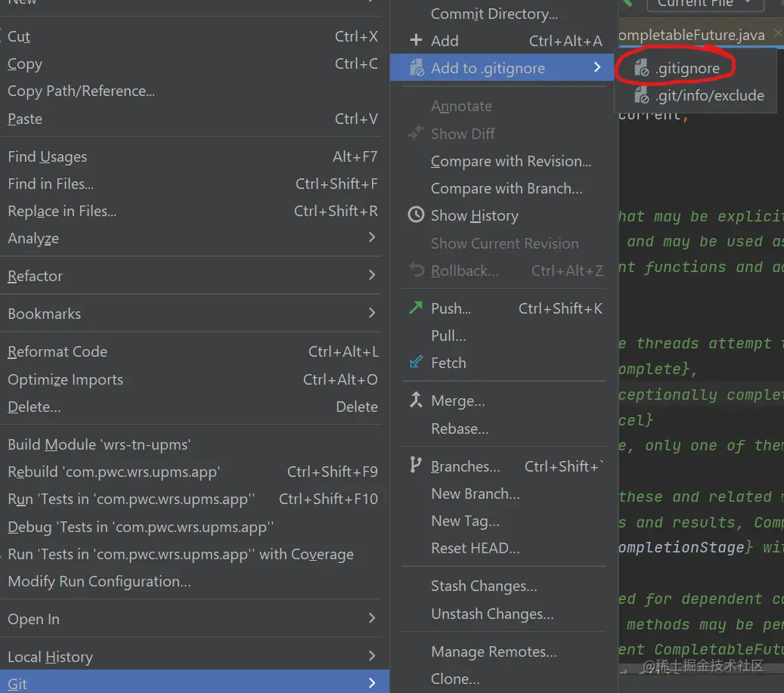Select Rebase... in Git menu
This screenshot has height=693, width=784.
[x=504, y=428]
